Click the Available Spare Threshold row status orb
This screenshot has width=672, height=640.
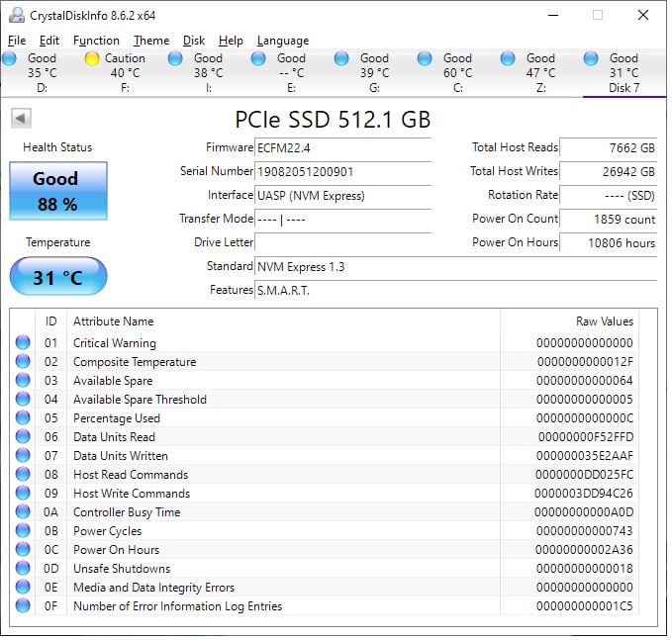click(x=23, y=400)
